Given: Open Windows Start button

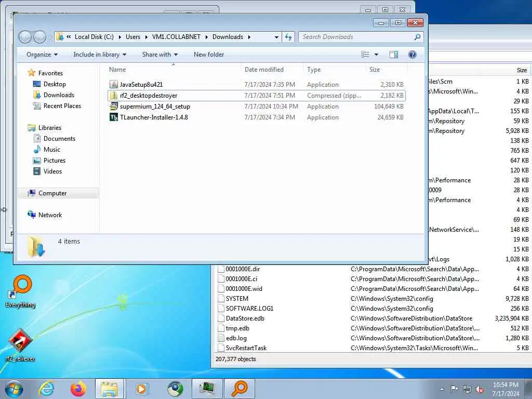Looking at the screenshot, I should coord(14,389).
